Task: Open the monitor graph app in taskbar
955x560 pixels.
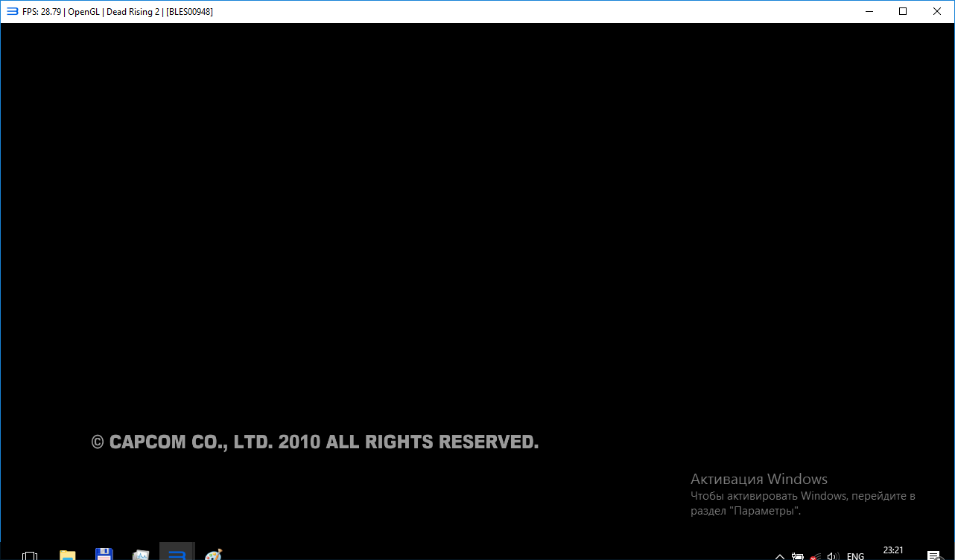Action: (141, 556)
